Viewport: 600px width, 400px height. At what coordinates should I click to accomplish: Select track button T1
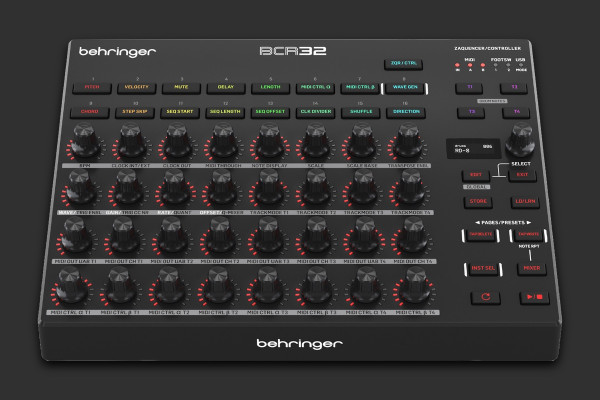click(469, 88)
